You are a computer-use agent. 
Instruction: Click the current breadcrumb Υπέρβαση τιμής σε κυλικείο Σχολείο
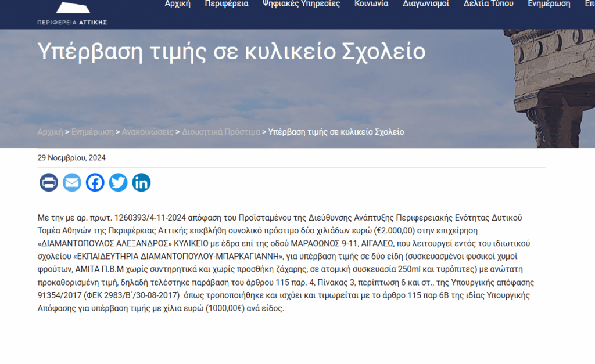click(x=336, y=132)
